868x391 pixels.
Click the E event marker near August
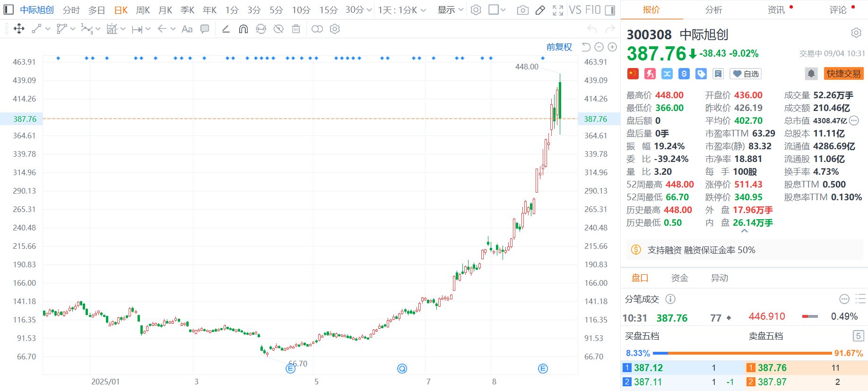pyautogui.click(x=543, y=369)
